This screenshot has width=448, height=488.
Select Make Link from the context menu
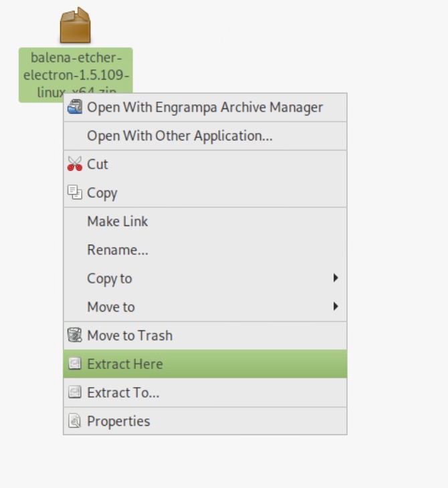click(118, 222)
